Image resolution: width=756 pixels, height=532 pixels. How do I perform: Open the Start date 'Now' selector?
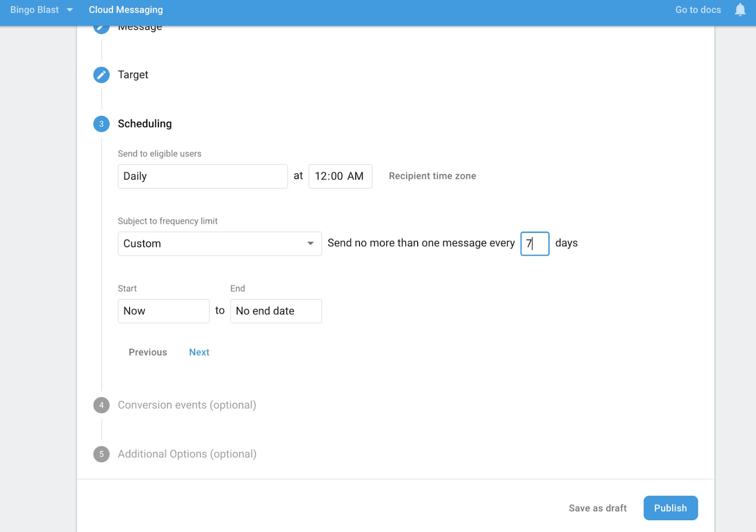[163, 311]
